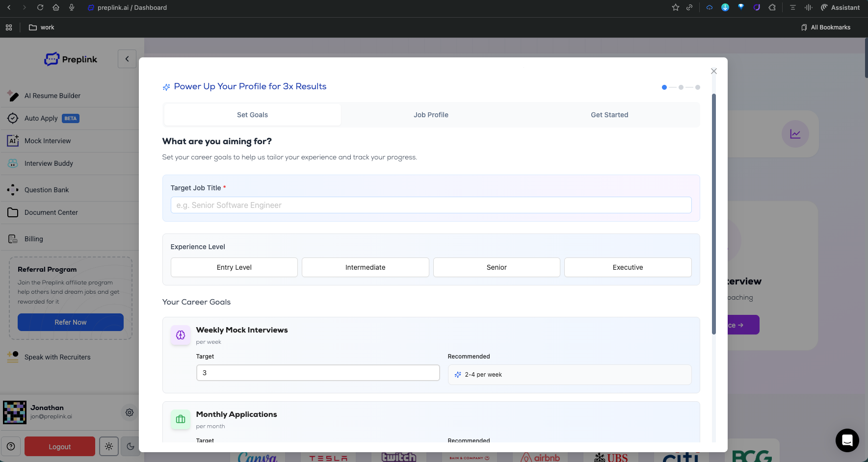The width and height of the screenshot is (868, 462).
Task: Click the BETA badge next to Auto Apply
Action: pos(71,118)
